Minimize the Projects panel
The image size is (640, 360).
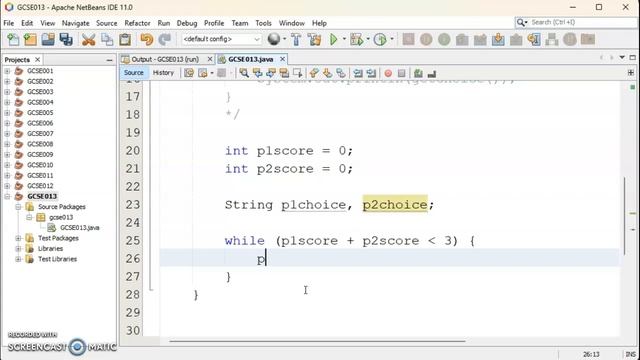(109, 60)
